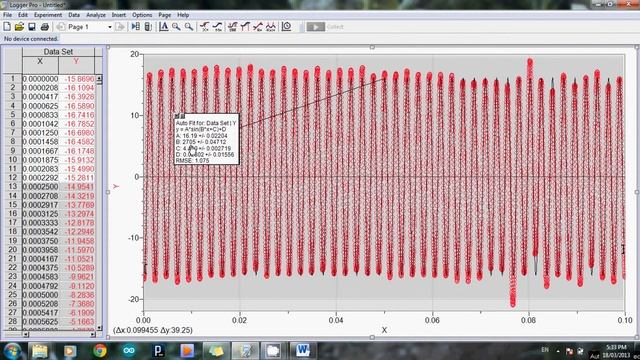Print using the printer icon
This screenshot has width=640, height=360.
[x=44, y=27]
